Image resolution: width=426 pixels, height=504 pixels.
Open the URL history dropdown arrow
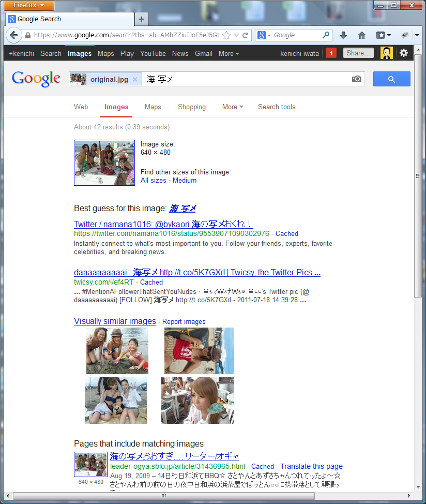[236, 35]
